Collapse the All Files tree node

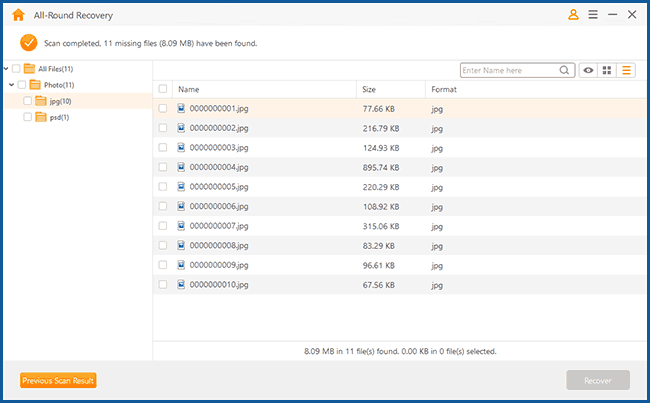pyautogui.click(x=6, y=69)
